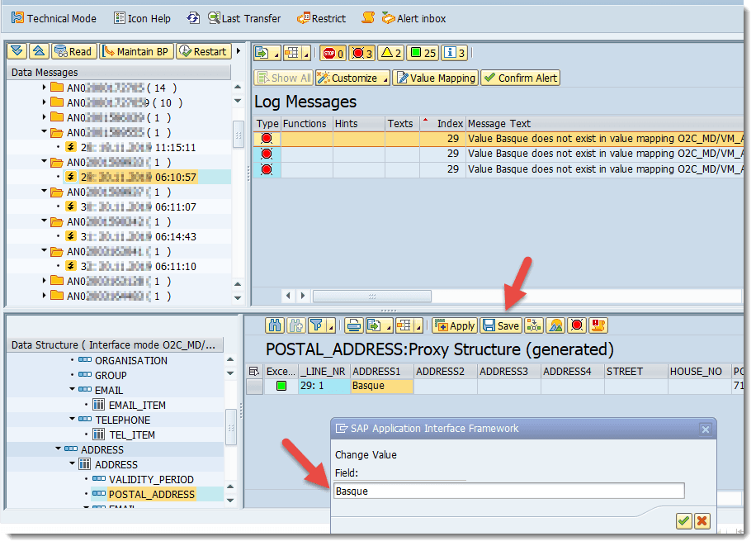Screen dimensions: 756x546
Task: Filter log by warning messages count 2
Action: tap(390, 53)
